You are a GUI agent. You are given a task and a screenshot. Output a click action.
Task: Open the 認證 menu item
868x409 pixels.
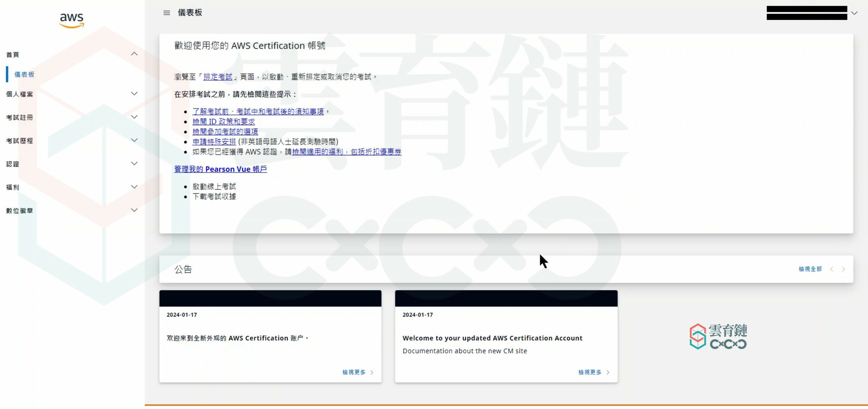point(13,164)
